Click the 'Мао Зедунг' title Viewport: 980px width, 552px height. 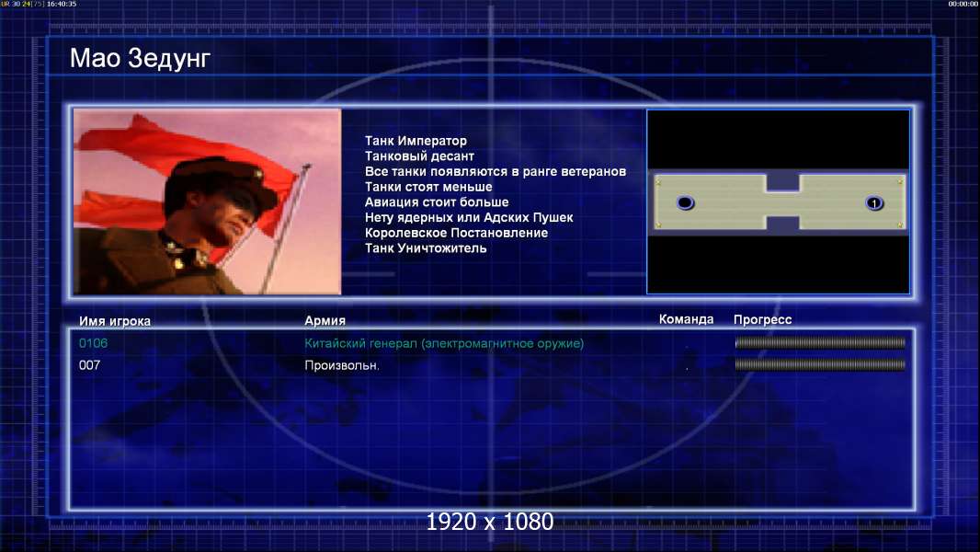tap(140, 59)
